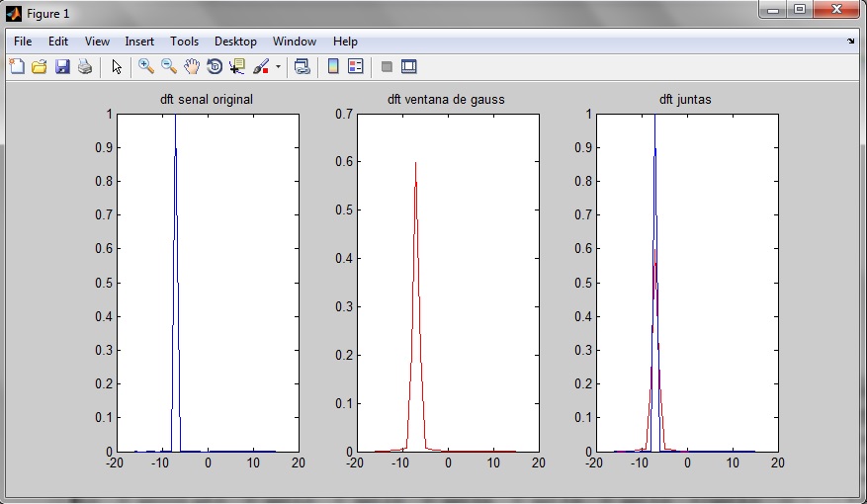Toggle the Data Cursor tool

237,67
